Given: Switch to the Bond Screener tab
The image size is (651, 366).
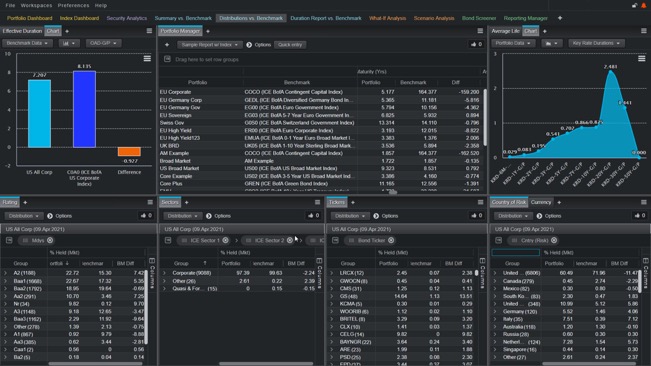Looking at the screenshot, I should point(479,18).
